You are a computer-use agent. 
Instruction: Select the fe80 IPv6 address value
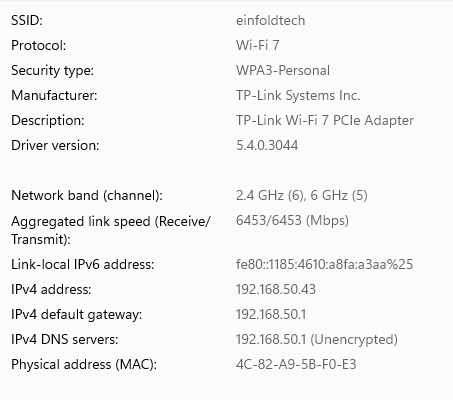point(324,264)
